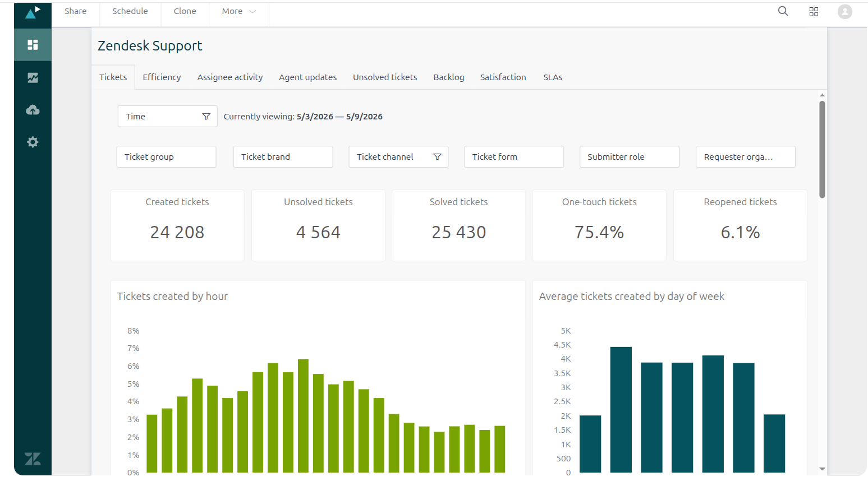Open the Explore home logo icon
This screenshot has height=495, width=868.
(33, 12)
